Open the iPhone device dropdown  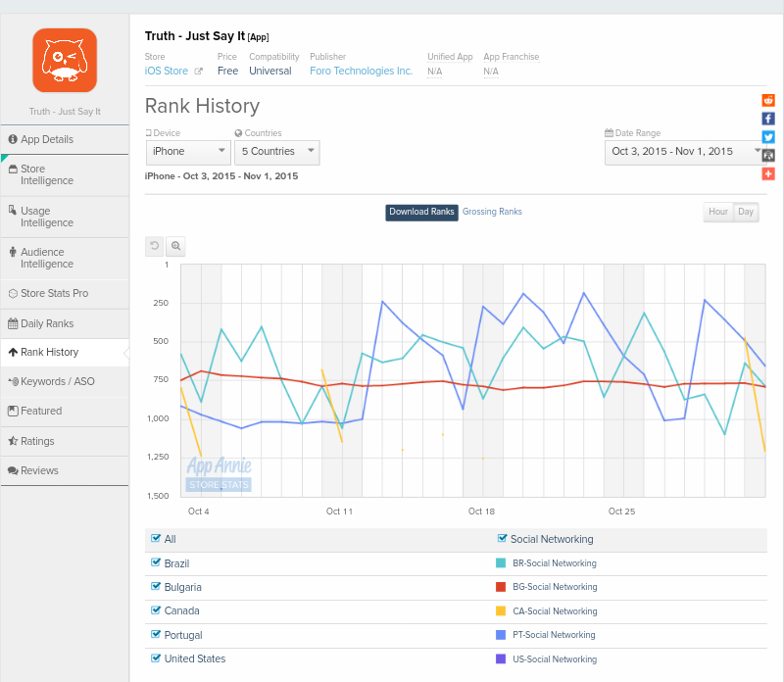[188, 152]
